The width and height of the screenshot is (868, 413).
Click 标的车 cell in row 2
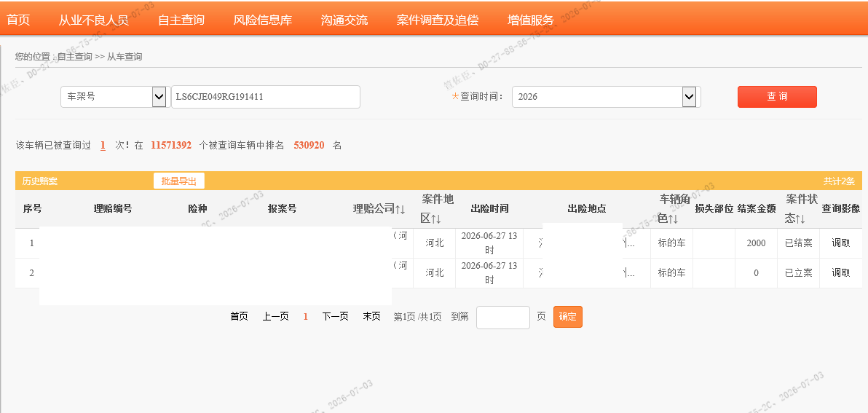tap(671, 272)
